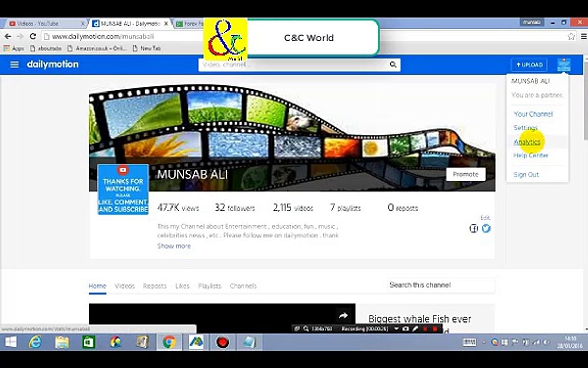Click the recorder pencil annotate icon

415,329
